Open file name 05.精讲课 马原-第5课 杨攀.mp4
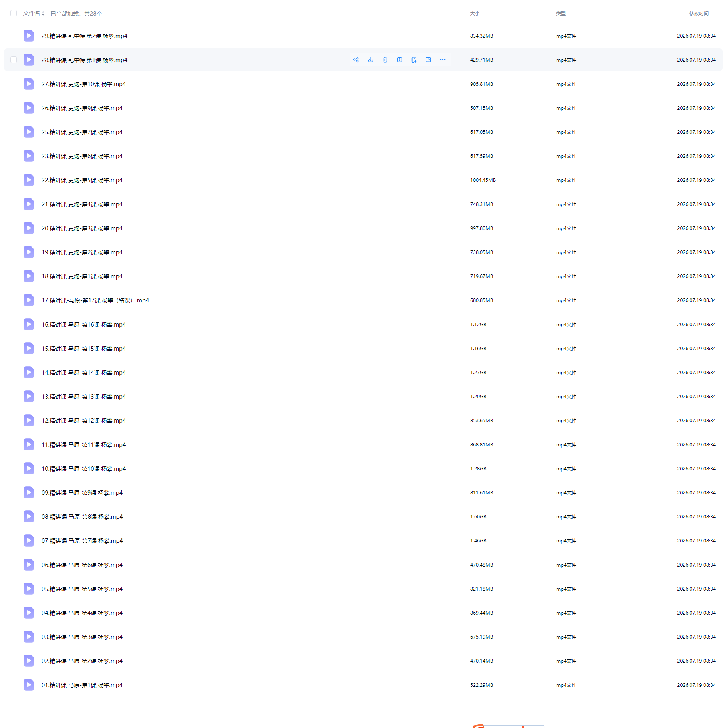 (x=82, y=589)
